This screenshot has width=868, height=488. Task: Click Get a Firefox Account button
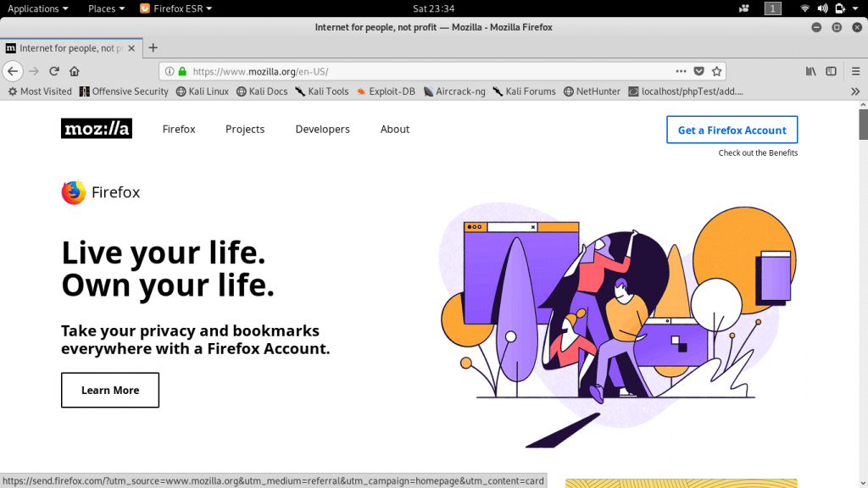click(x=732, y=130)
